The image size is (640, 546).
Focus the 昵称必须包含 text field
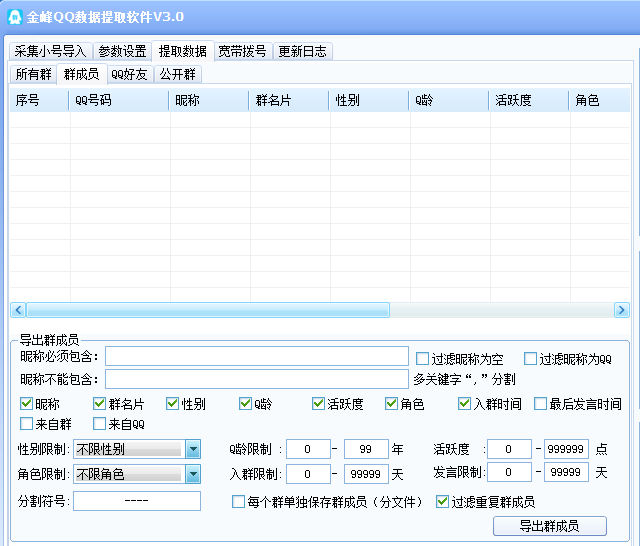tap(257, 356)
